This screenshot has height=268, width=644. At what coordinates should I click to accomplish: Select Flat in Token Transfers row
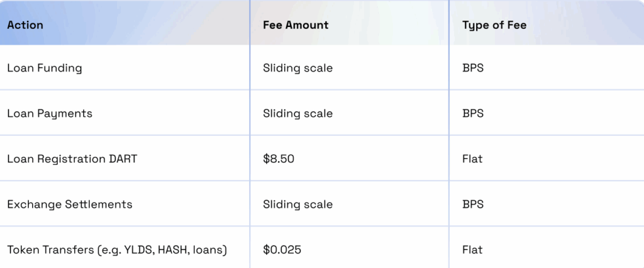pyautogui.click(x=472, y=250)
